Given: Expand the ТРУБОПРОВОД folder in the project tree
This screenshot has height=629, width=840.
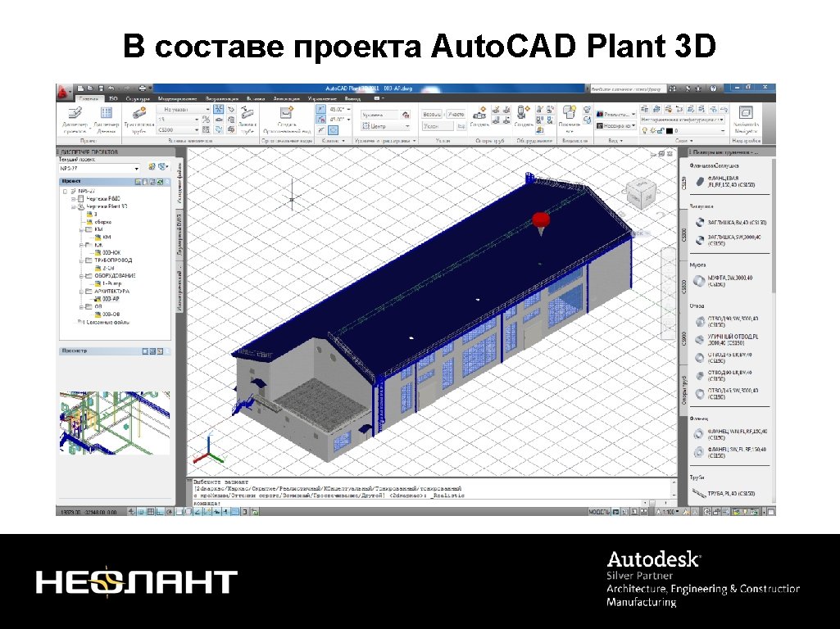Looking at the screenshot, I should tap(81, 259).
